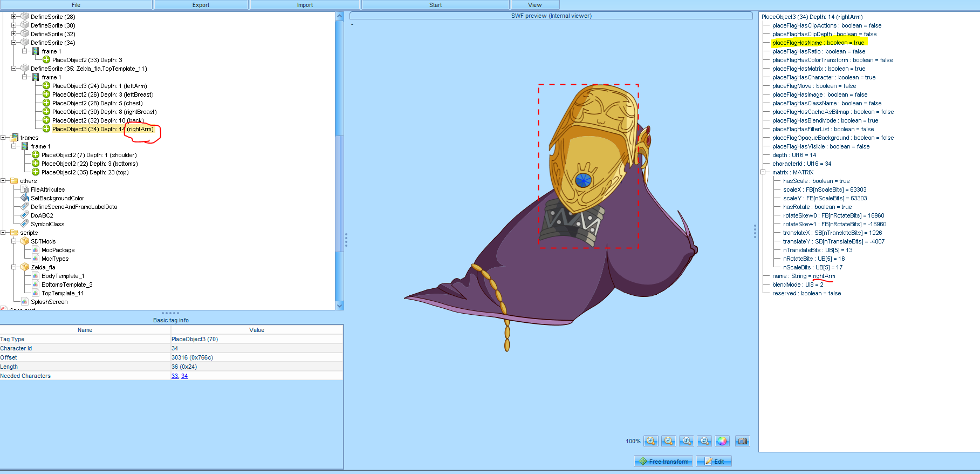Click the BodyTemplate_1 script icon
The width and height of the screenshot is (980, 474).
tap(36, 276)
